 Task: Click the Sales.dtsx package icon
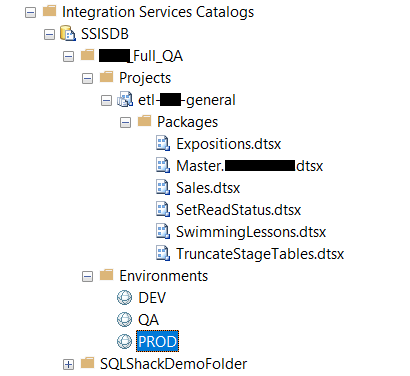163,188
